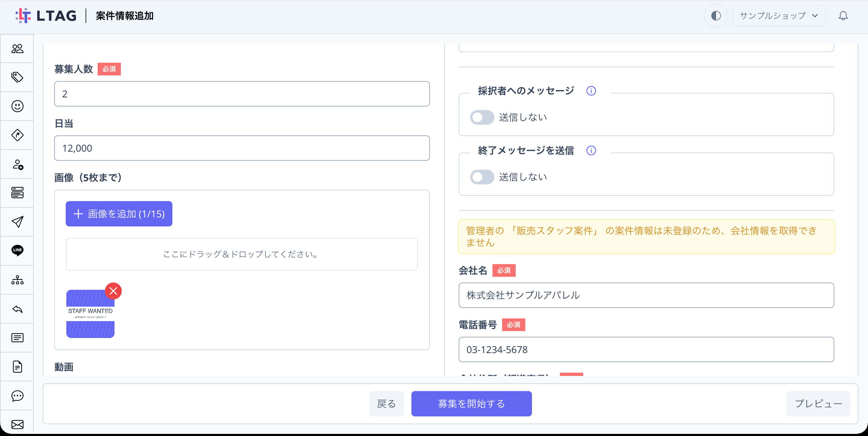Click the 画像を追加 (1/15) button

coord(119,214)
